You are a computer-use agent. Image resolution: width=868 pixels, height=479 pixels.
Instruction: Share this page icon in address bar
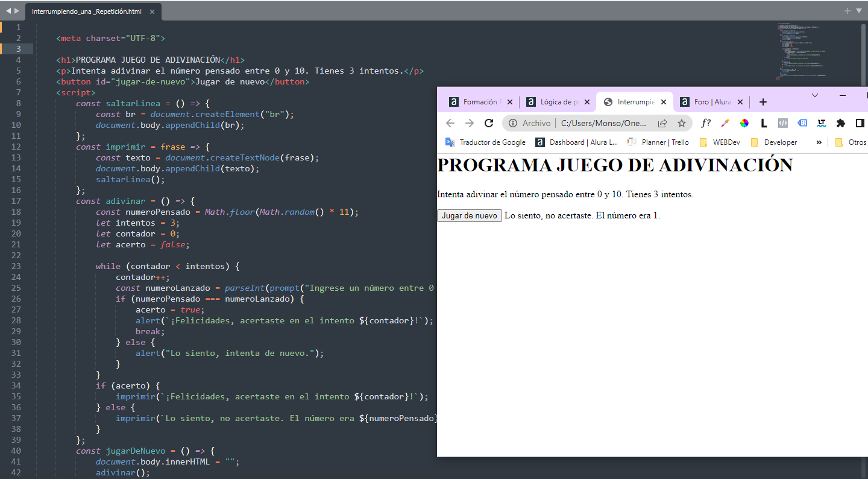tap(662, 123)
